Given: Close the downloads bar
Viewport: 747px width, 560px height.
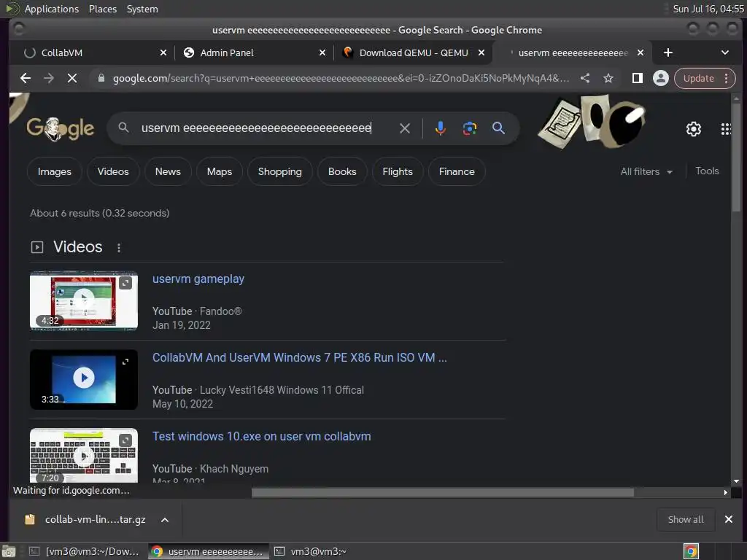Looking at the screenshot, I should (729, 519).
